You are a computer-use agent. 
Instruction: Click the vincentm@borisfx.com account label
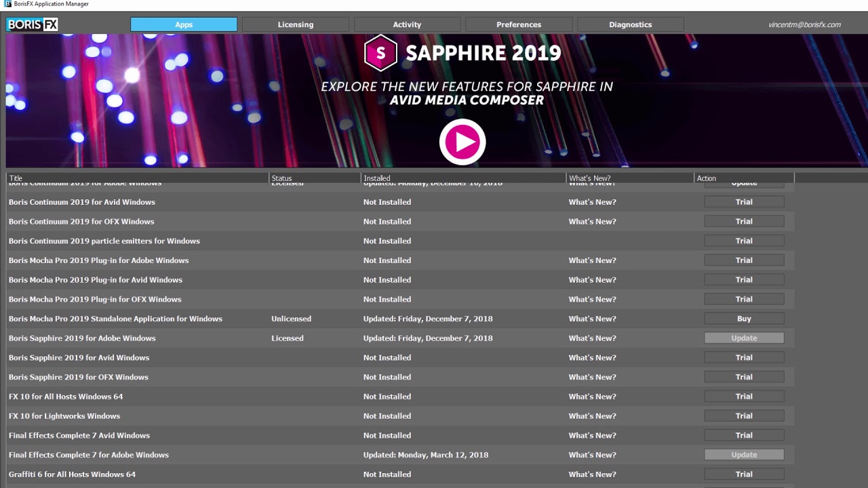[x=804, y=24]
